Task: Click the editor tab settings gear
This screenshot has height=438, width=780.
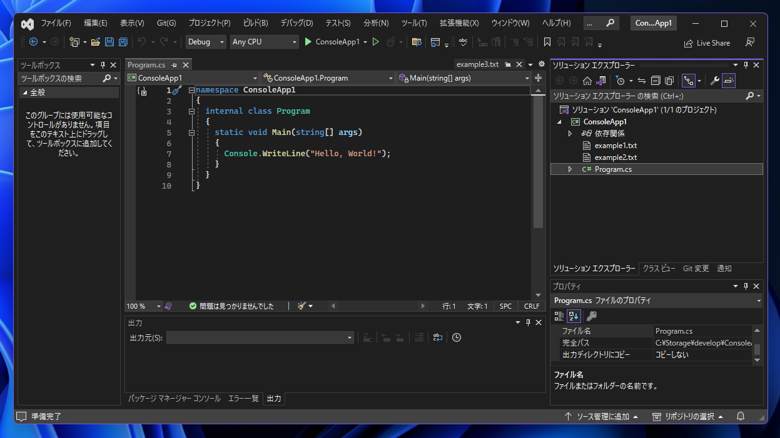Action: 542,64
